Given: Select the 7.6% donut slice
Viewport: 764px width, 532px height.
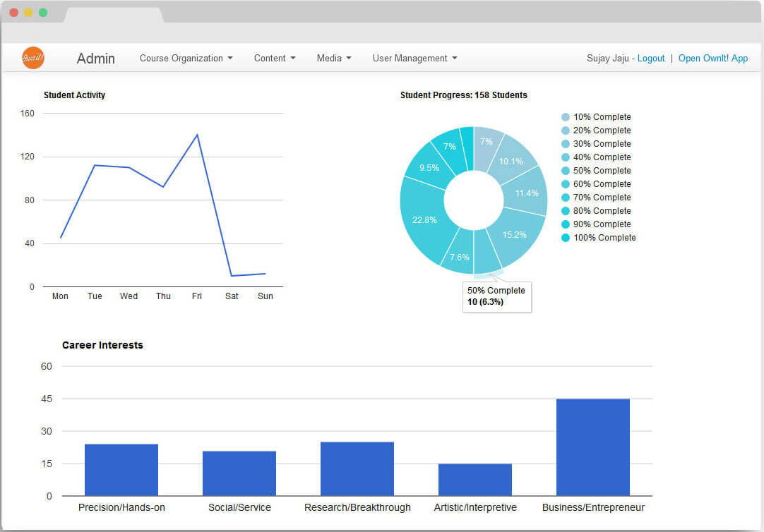Looking at the screenshot, I should click(x=458, y=253).
